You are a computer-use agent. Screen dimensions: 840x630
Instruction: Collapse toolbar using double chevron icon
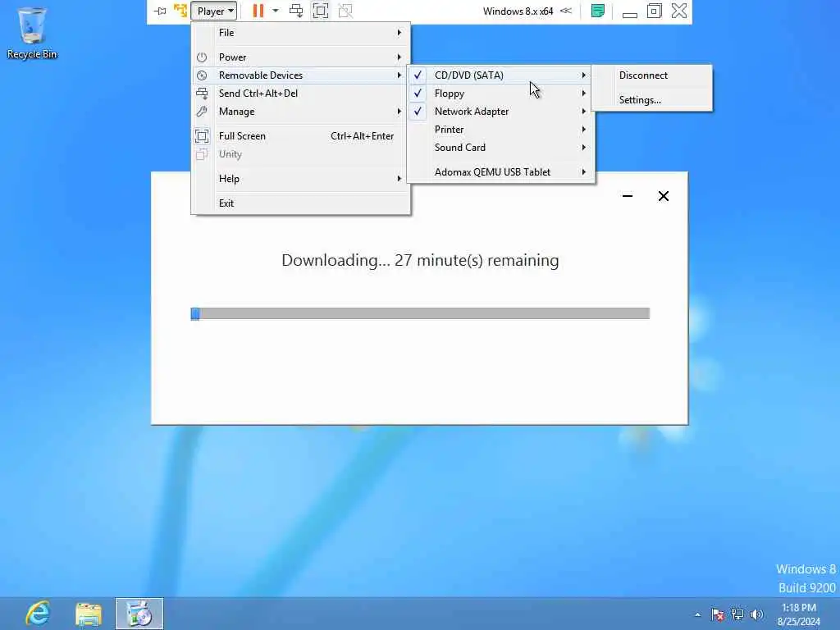tap(566, 11)
